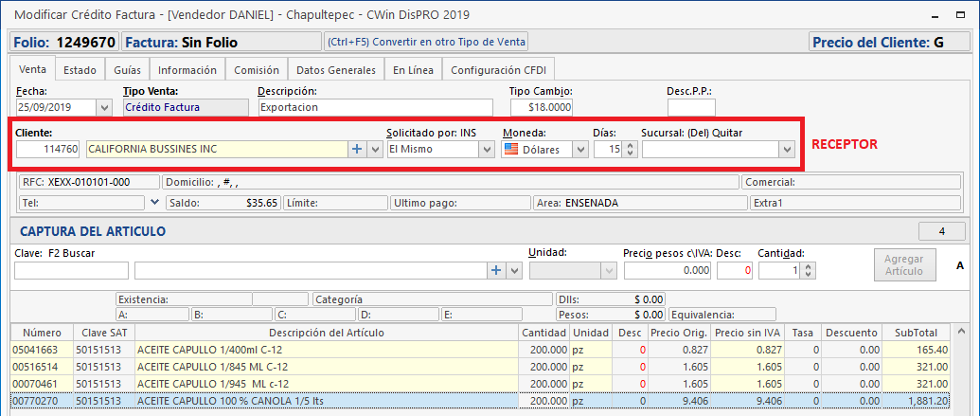The height and width of the screenshot is (416, 980).
Task: Decrease the Cantidad value with down arrow
Action: tap(807, 275)
